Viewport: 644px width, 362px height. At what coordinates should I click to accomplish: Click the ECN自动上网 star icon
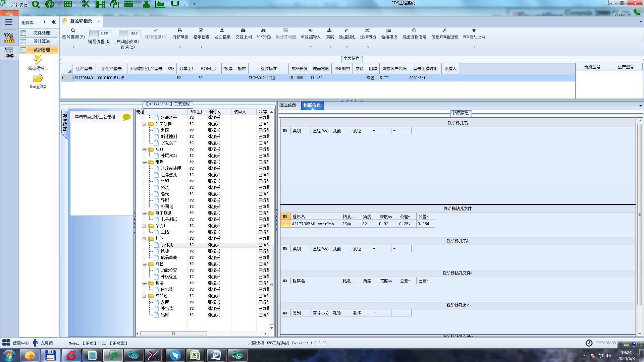(x=474, y=31)
